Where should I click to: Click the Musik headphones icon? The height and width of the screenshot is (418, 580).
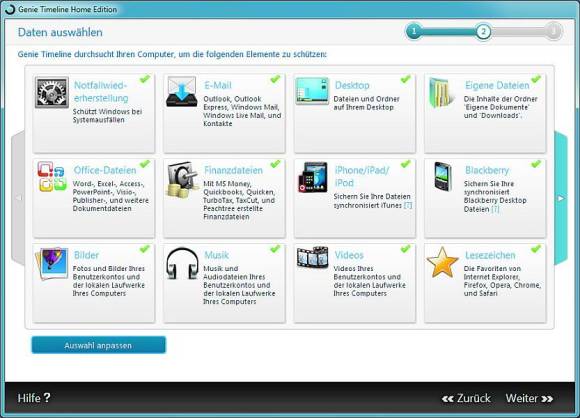[x=182, y=263]
